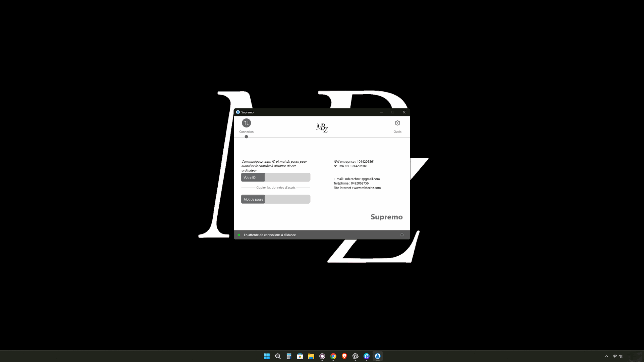Click the Votre ID field
This screenshot has height=362, width=644.
click(287, 177)
